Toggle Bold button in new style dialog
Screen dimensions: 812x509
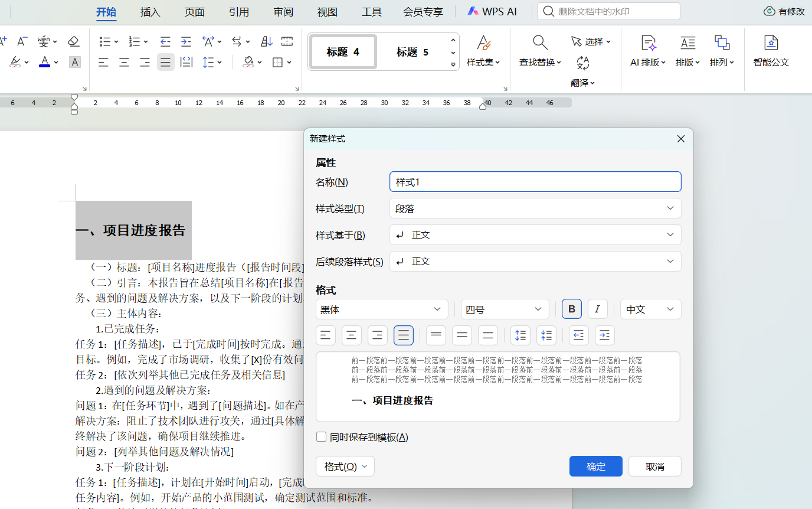coord(571,309)
